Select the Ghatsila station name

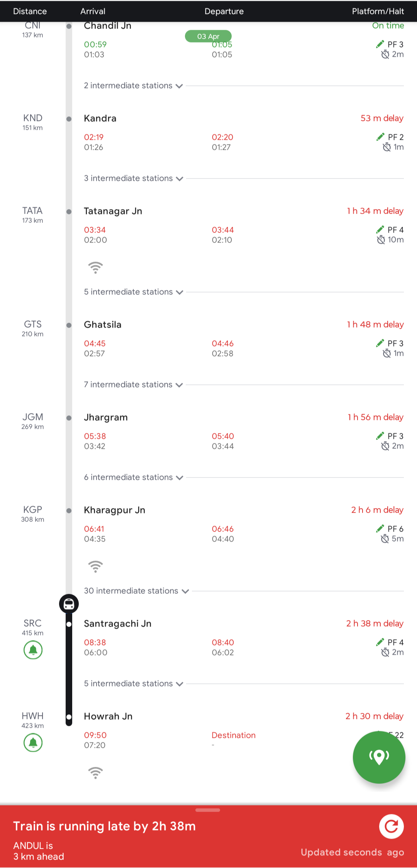103,325
